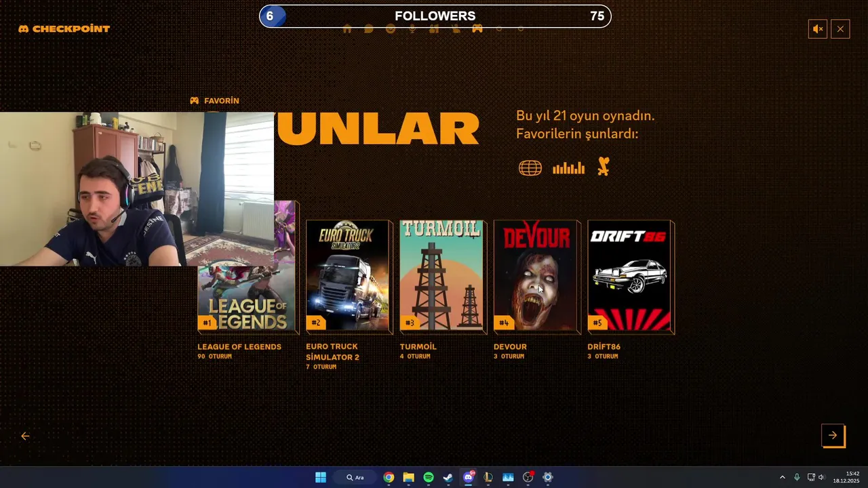Click the #4 rank badge
Viewport: 868px width, 488px height.
point(503,323)
